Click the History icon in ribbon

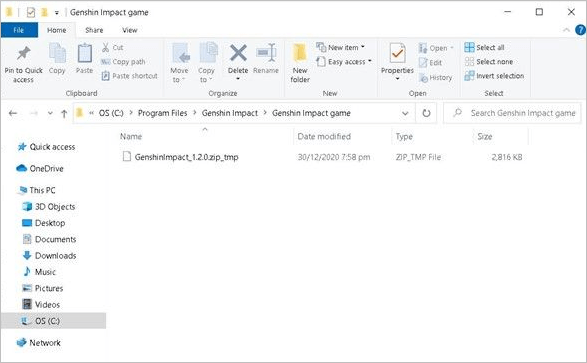click(423, 77)
